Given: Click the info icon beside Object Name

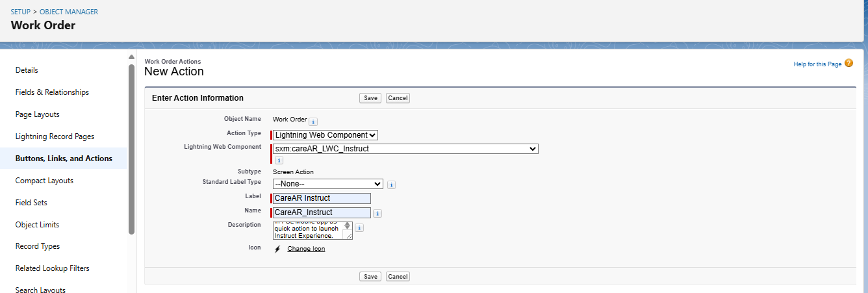Looking at the screenshot, I should point(313,121).
